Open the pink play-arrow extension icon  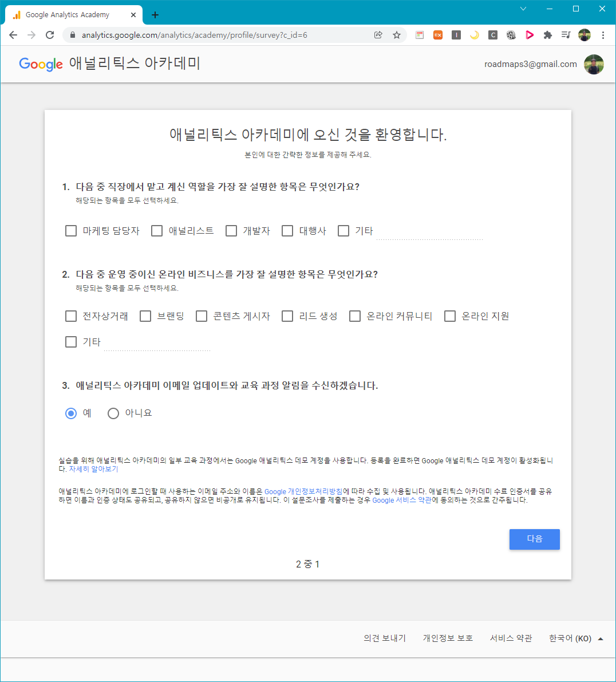pos(530,36)
